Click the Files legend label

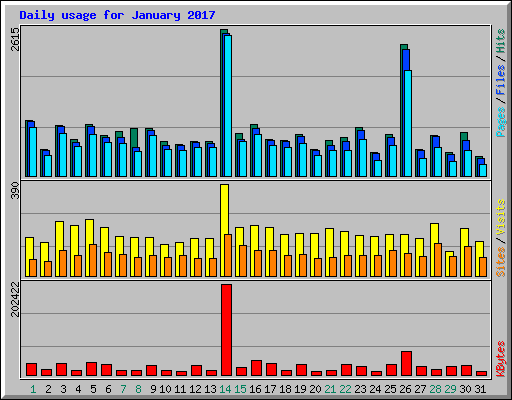tap(500, 80)
